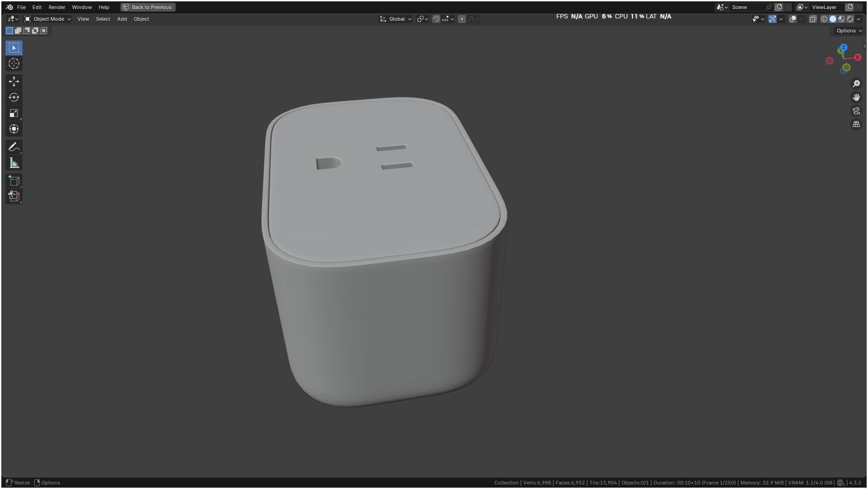Switch to solid shading

[833, 19]
